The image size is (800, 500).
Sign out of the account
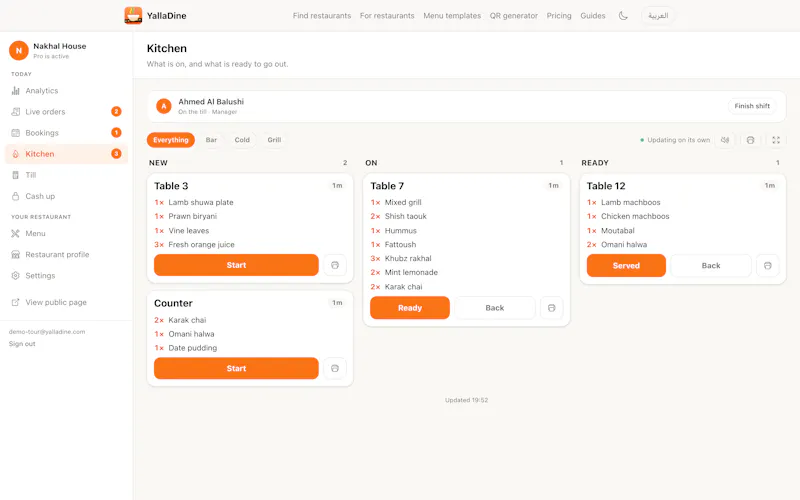tap(22, 344)
